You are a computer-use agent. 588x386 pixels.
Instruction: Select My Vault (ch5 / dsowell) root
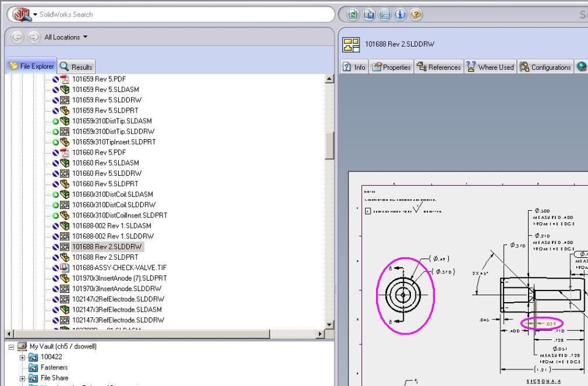(x=62, y=347)
